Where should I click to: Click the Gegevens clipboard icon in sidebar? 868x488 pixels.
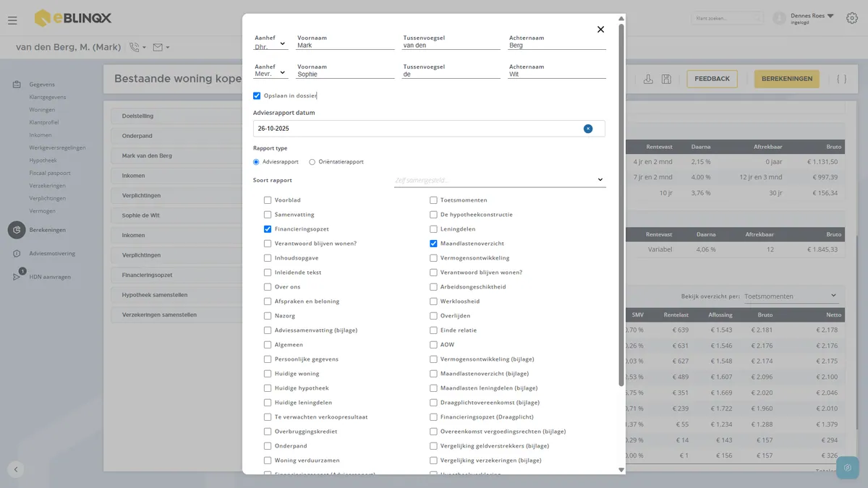(16, 85)
